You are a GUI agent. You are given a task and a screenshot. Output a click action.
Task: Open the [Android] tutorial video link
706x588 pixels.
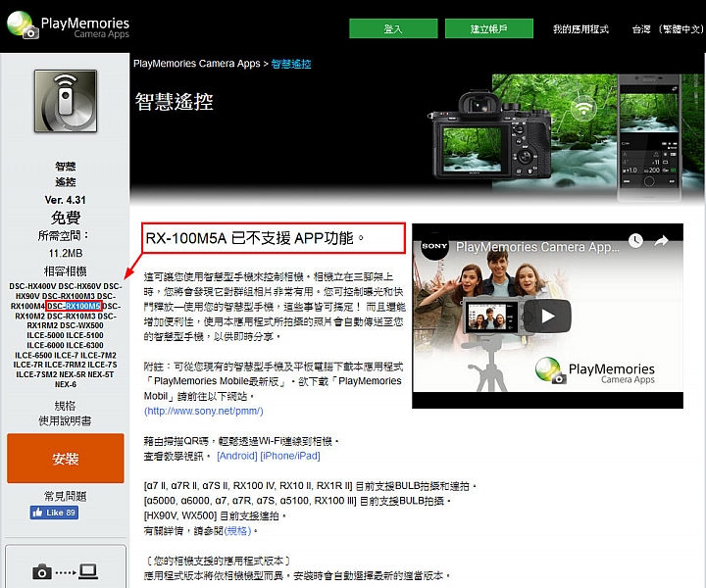click(x=237, y=456)
